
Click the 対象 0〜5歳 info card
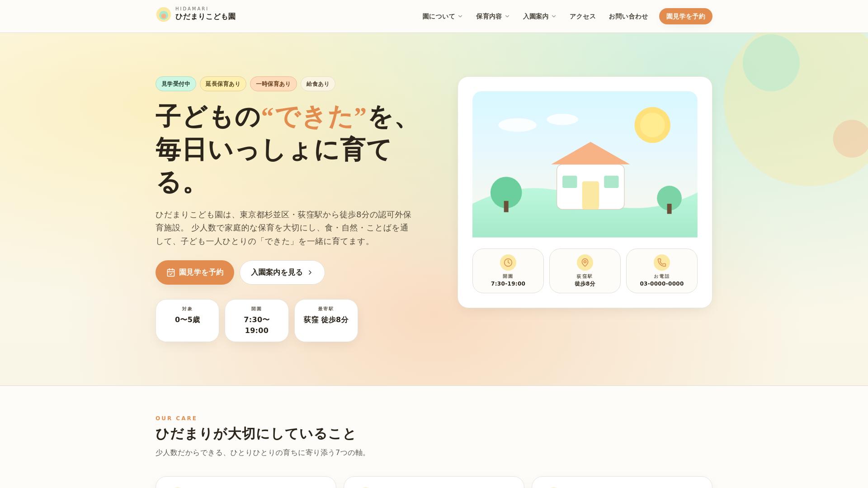188,320
